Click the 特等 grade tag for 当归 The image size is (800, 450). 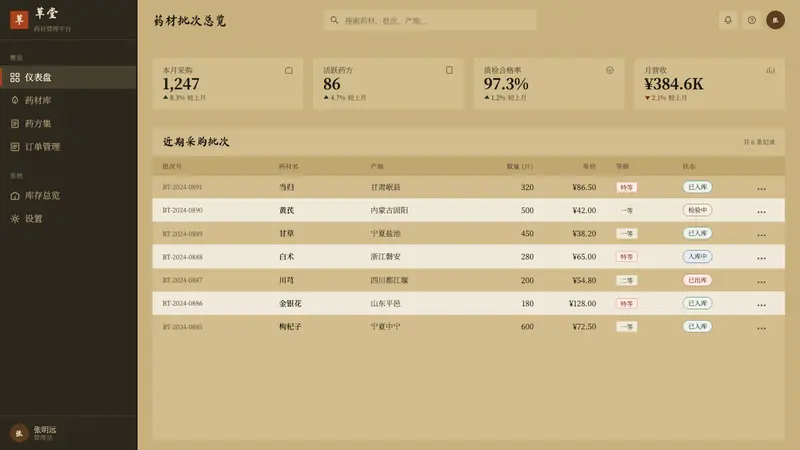click(626, 187)
